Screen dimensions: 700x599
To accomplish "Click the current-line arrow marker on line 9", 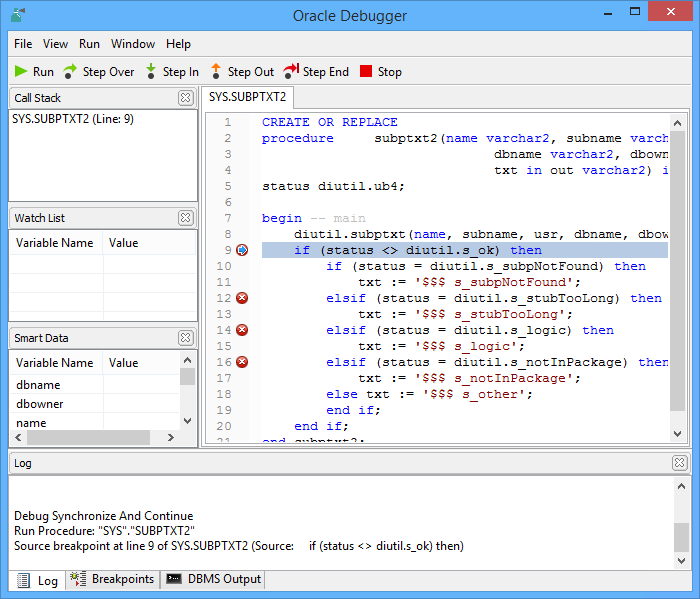I will click(242, 250).
